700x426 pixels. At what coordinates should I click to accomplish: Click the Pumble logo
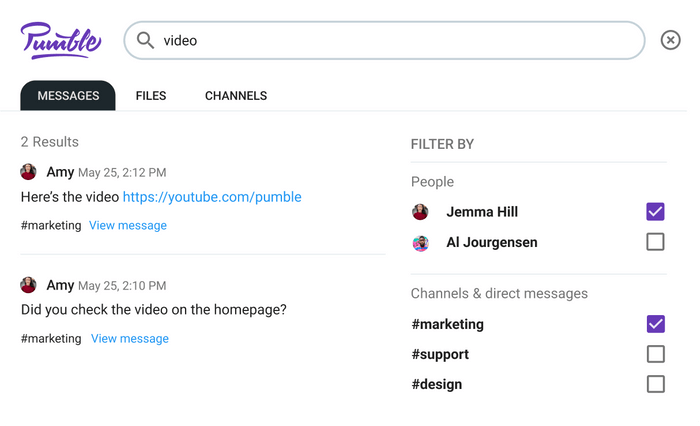coord(61,41)
